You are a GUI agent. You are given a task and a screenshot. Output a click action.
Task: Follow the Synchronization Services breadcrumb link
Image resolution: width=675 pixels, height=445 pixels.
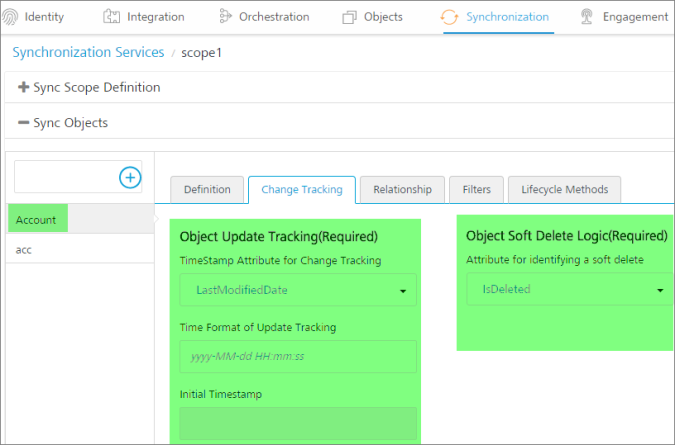tap(88, 52)
